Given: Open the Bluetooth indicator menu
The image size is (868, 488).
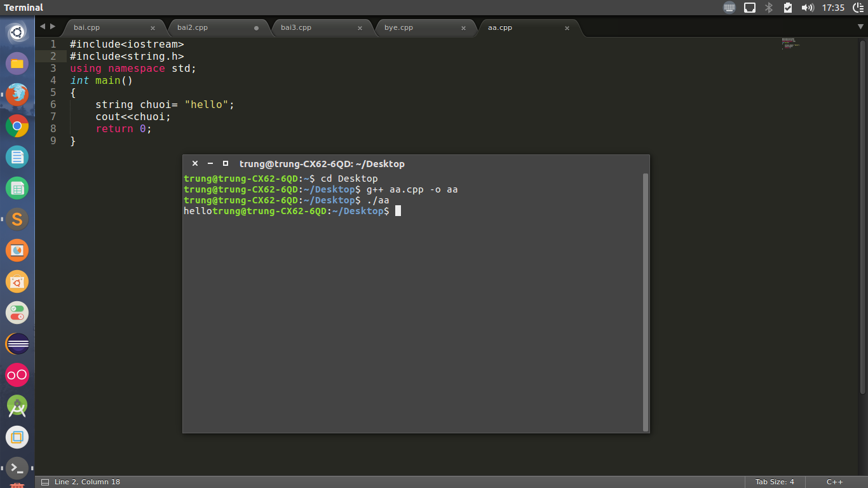Looking at the screenshot, I should coord(768,8).
